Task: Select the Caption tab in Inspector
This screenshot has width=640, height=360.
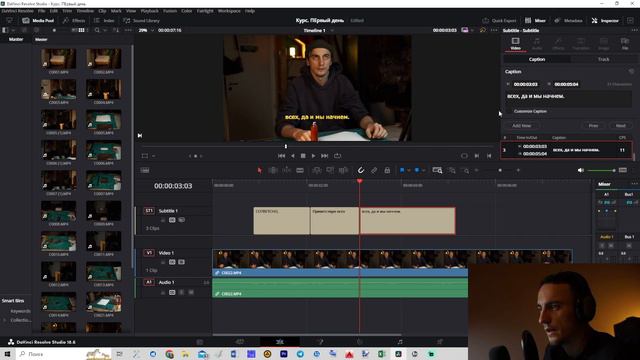Action: click(x=537, y=60)
